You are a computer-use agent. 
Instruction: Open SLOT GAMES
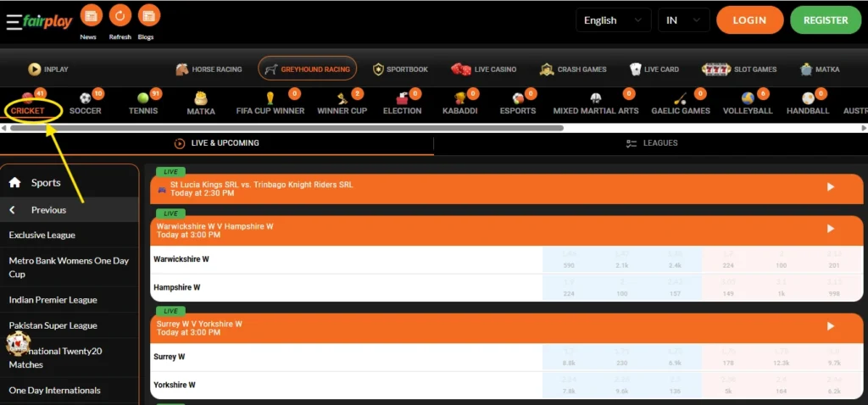739,69
